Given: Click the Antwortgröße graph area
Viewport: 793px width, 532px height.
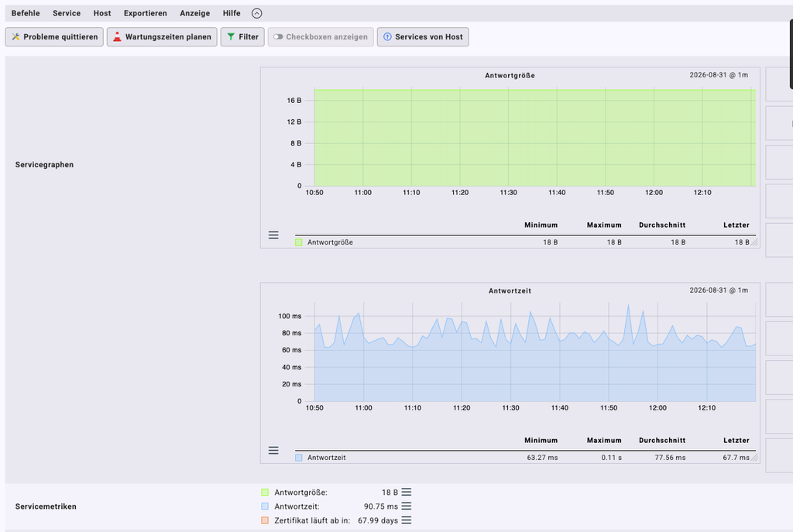Looking at the screenshot, I should tap(535, 138).
